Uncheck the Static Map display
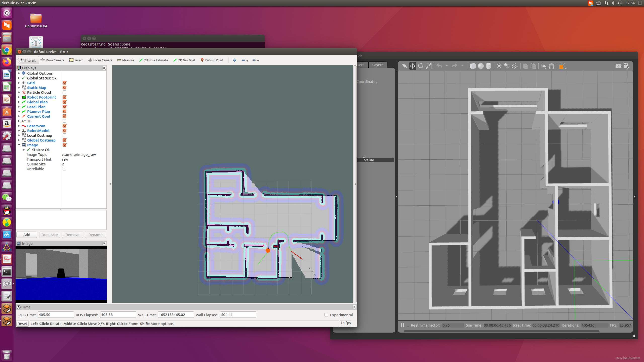The height and width of the screenshot is (362, 644). pos(64,87)
